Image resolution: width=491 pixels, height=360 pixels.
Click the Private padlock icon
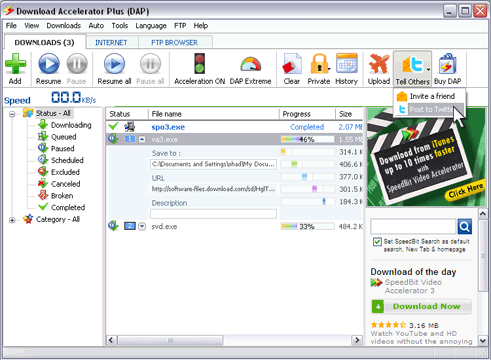[319, 64]
